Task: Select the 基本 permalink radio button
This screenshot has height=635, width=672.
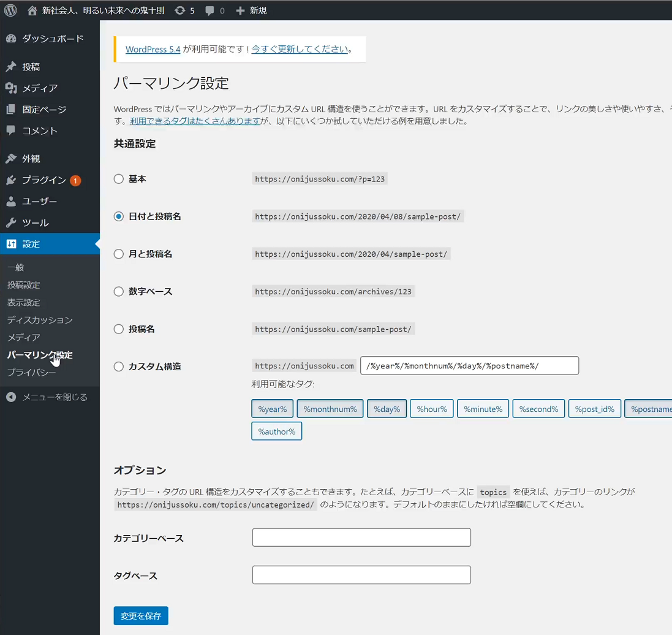Action: tap(119, 179)
